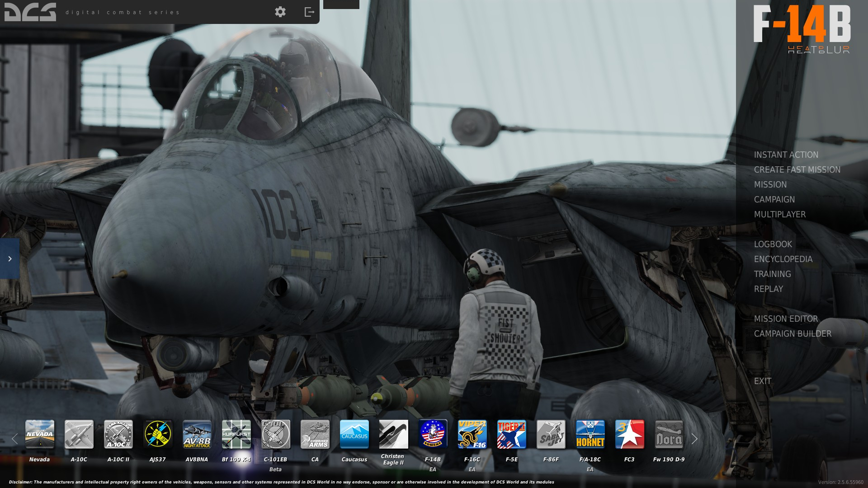Launch the Campaign Builder
The height and width of the screenshot is (488, 868).
[x=793, y=334]
